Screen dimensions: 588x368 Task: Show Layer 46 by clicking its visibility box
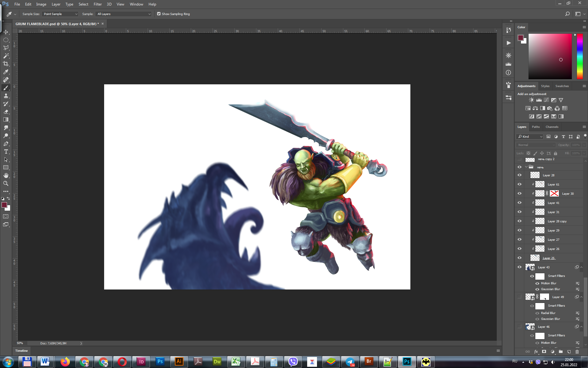[519, 327]
